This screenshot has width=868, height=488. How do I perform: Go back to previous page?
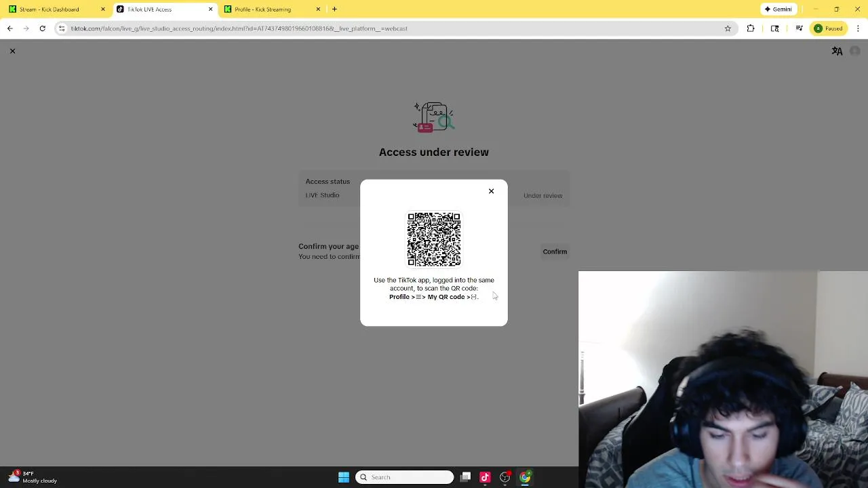(10, 28)
